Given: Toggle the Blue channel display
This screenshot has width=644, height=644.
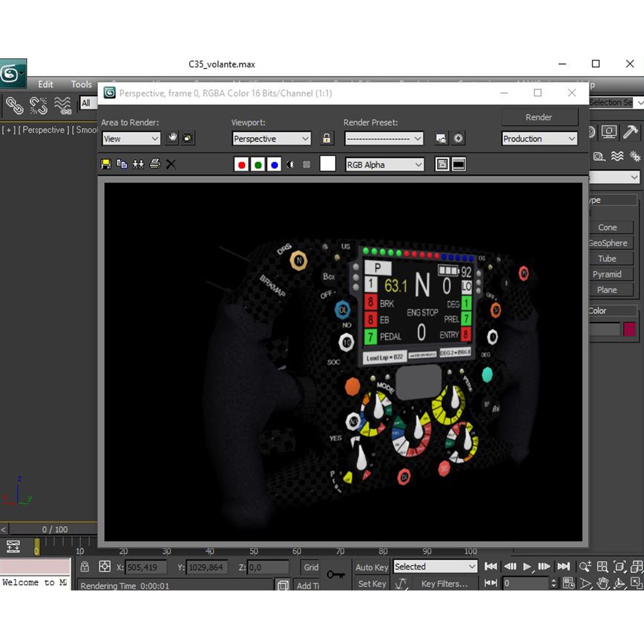Looking at the screenshot, I should point(274,165).
